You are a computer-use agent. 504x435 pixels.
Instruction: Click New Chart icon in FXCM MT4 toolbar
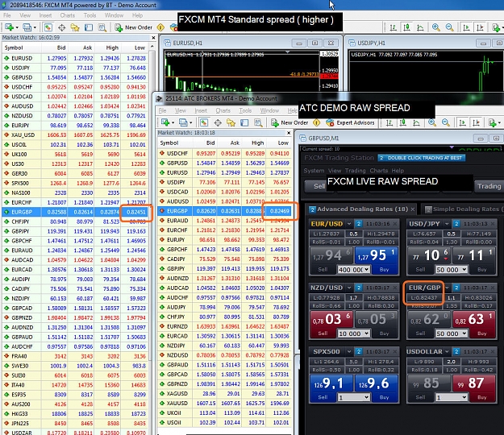tap(9, 27)
